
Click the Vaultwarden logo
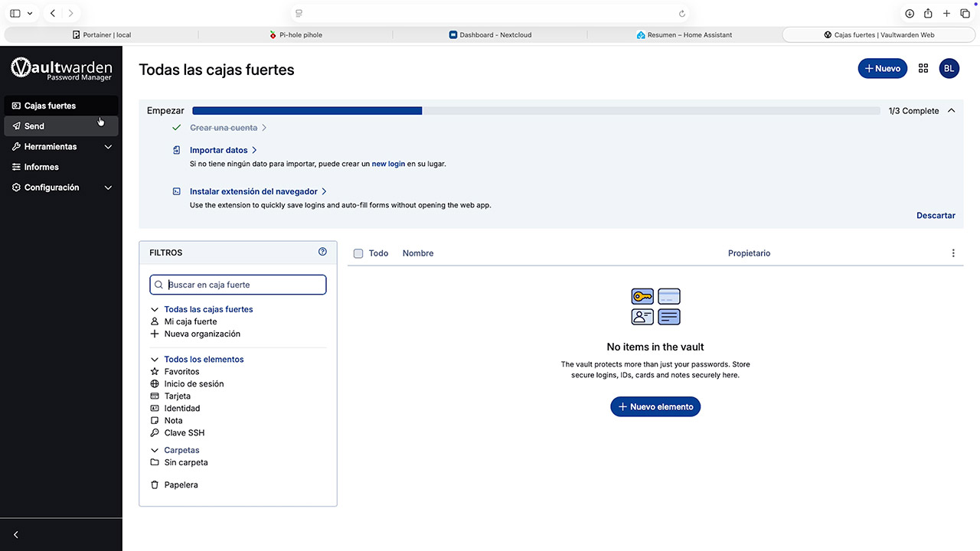(x=61, y=69)
